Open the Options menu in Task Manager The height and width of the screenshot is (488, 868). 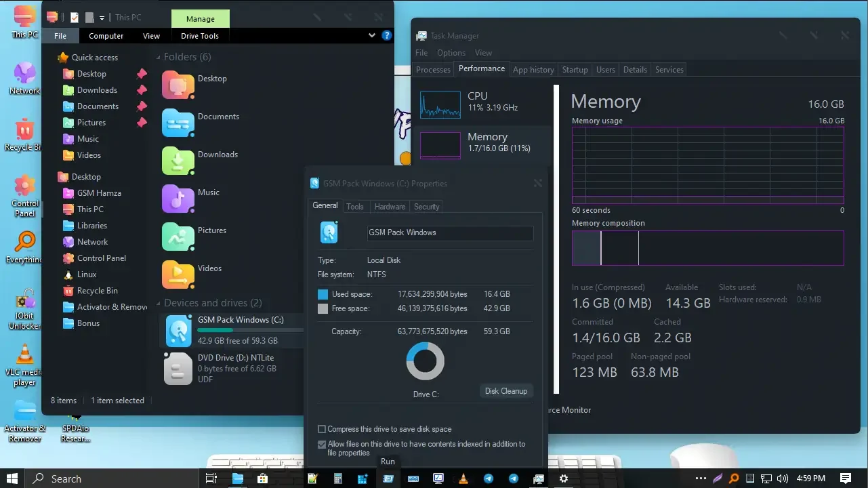[x=451, y=52]
